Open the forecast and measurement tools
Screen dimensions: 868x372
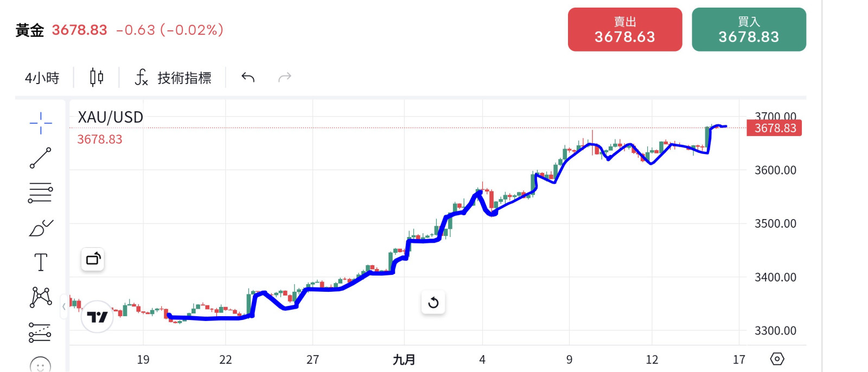(41, 332)
